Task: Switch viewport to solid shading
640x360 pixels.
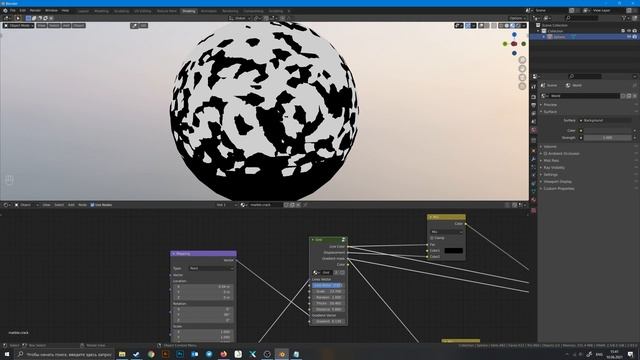Action: click(507, 26)
